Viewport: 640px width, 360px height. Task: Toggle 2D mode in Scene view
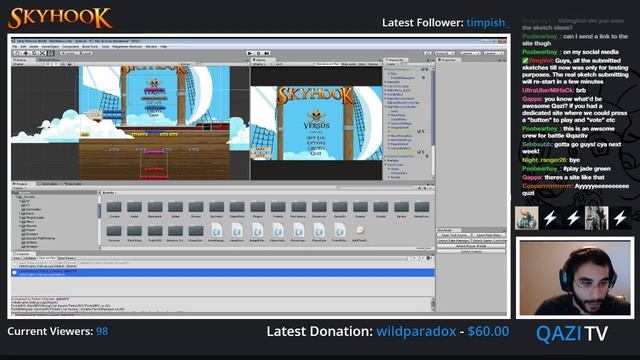tap(48, 64)
